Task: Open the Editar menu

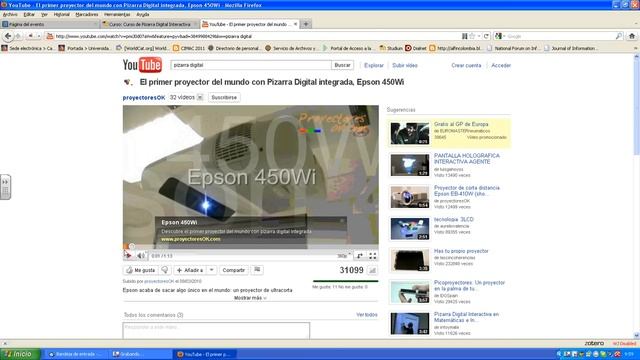Action: [29, 14]
